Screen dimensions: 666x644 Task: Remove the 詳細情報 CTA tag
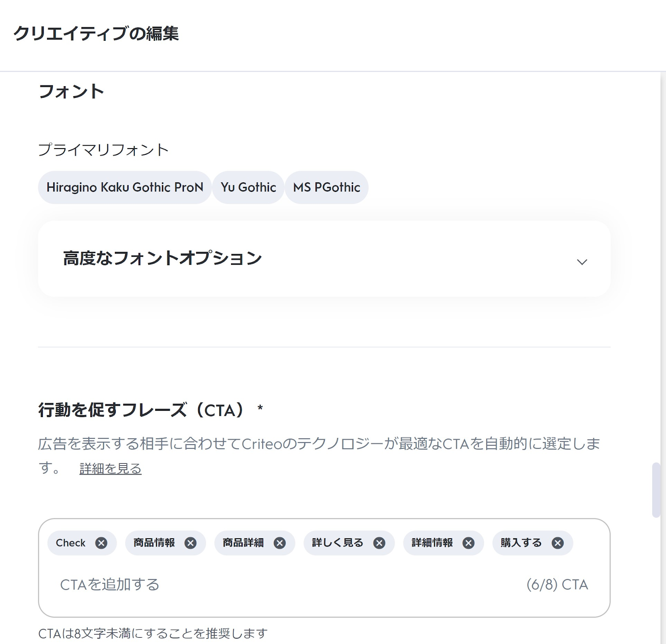[x=469, y=543]
